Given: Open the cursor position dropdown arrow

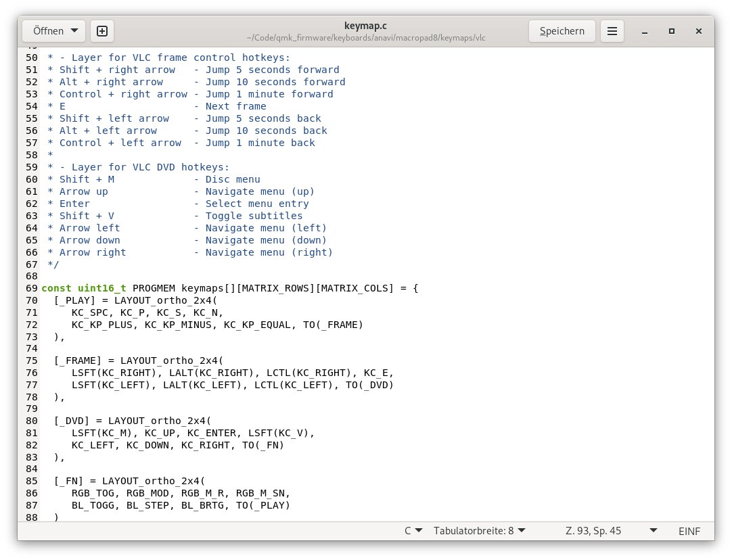Looking at the screenshot, I should coord(654,531).
